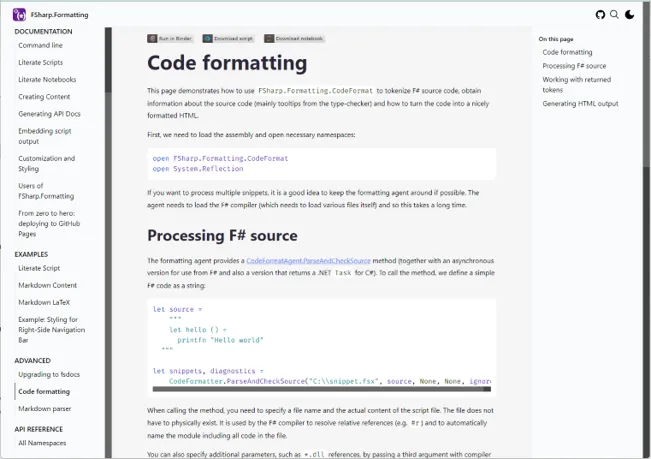The image size is (651, 459).
Task: Jump to Generating HTML output section
Action: pos(580,104)
